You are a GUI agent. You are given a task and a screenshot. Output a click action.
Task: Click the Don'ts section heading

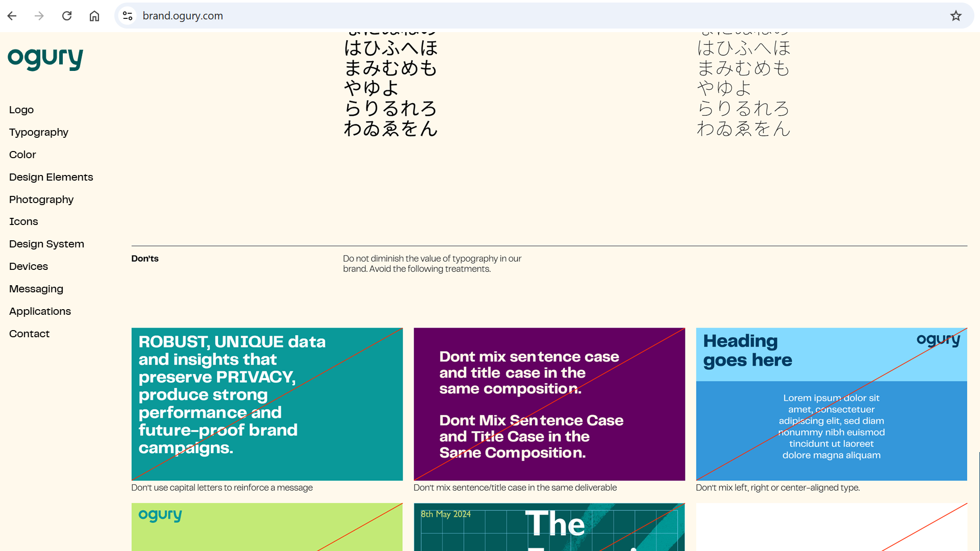(x=145, y=259)
